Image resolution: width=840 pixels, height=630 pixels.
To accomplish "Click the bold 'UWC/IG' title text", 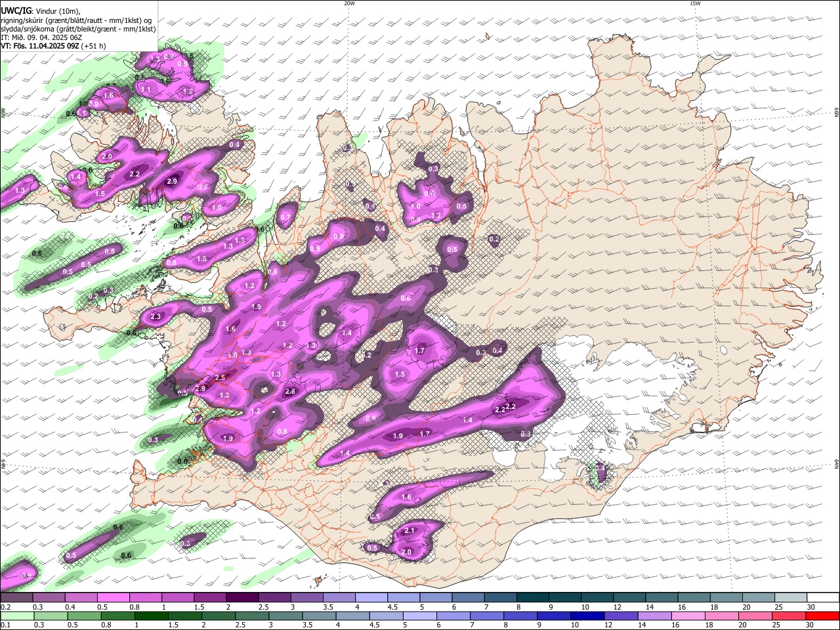I will click(16, 10).
